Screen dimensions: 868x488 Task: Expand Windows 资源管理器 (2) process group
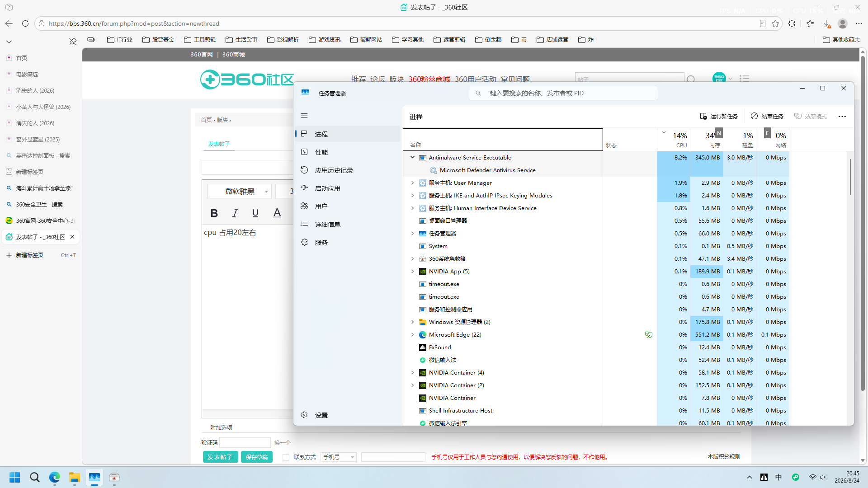412,322
